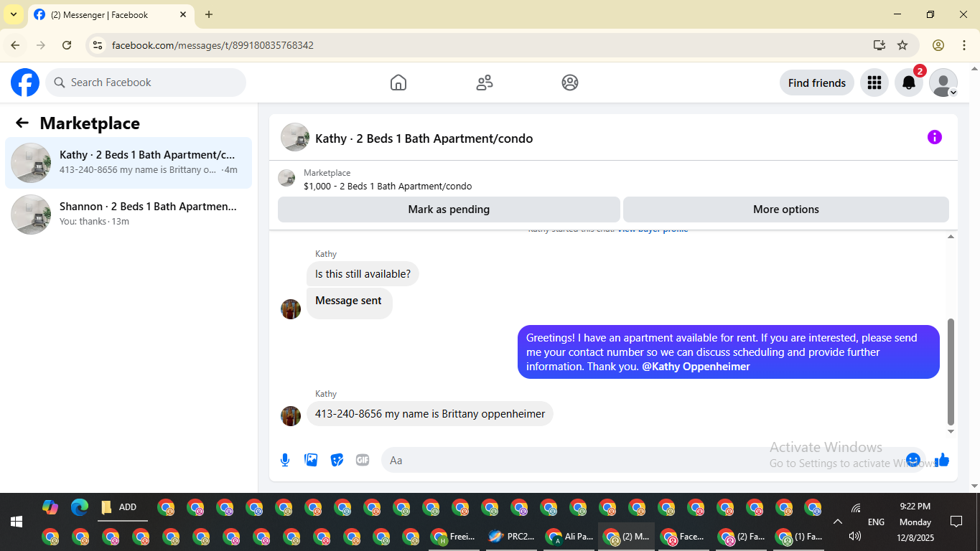Open the Windows notification center
Viewport: 980px width, 551px height.
(x=956, y=522)
